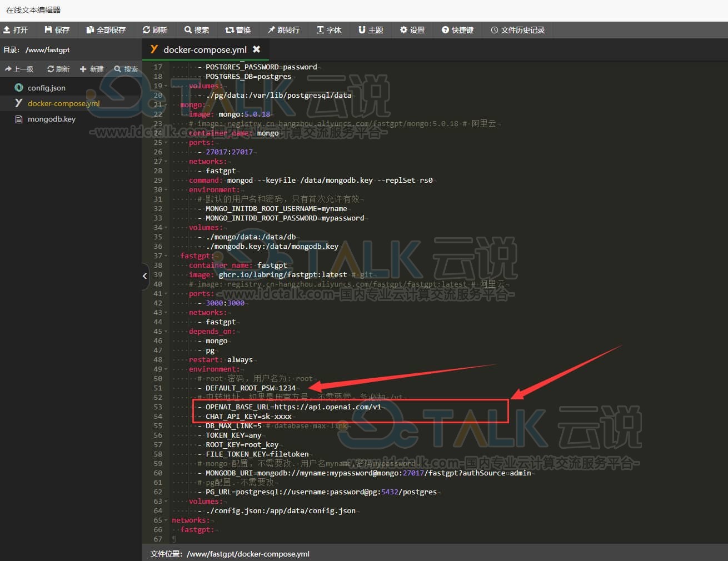Click the config.json file icon
728x561 pixels.
pyautogui.click(x=19, y=88)
